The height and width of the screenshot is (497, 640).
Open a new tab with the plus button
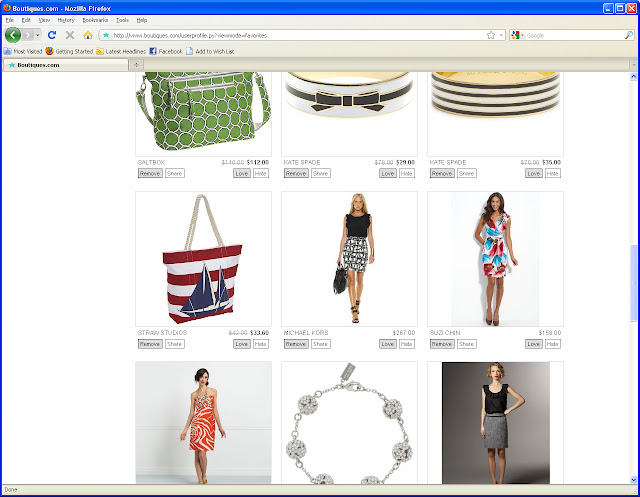136,65
